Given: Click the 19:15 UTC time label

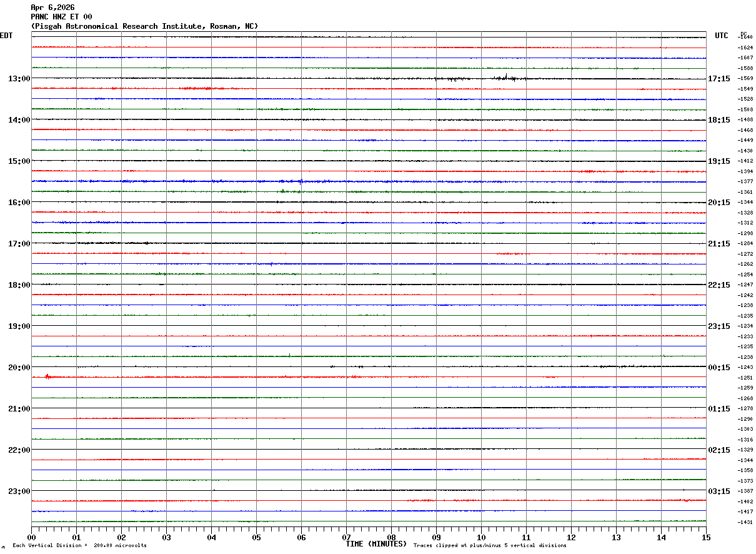Looking at the screenshot, I should point(719,161).
